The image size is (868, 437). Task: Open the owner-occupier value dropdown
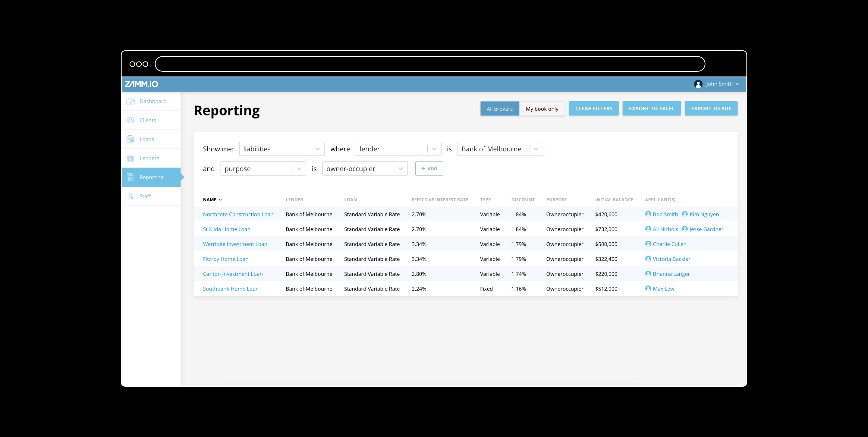(365, 168)
